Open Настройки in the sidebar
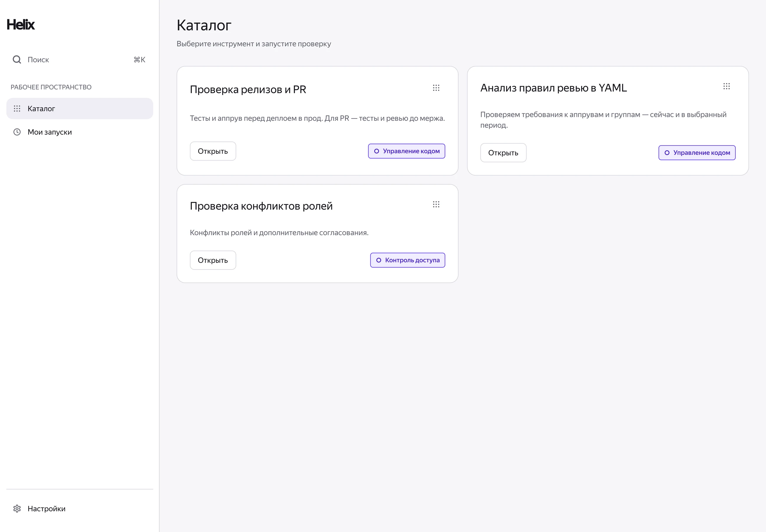This screenshot has width=766, height=532. point(80,509)
